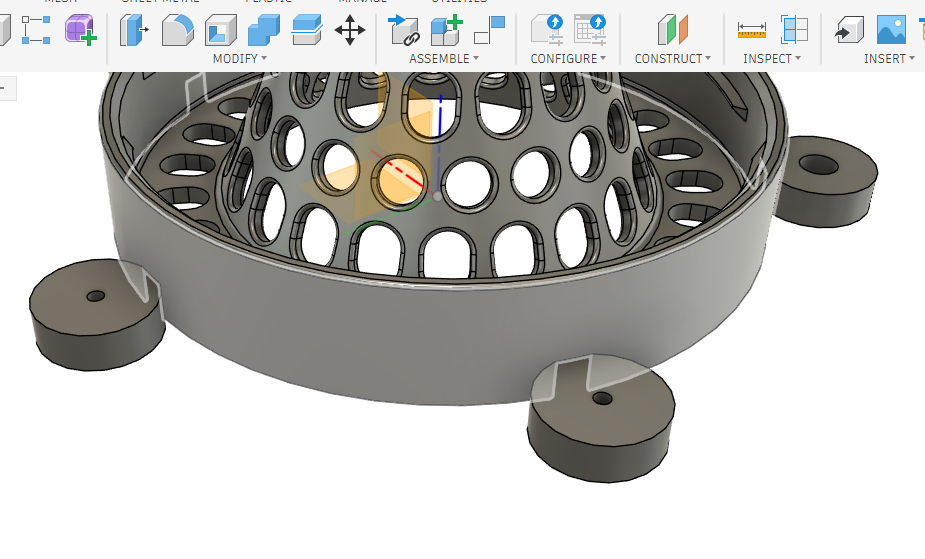Screen dimensions: 925x559
Task: Click the Section Analysis inspect icon
Action: point(794,30)
